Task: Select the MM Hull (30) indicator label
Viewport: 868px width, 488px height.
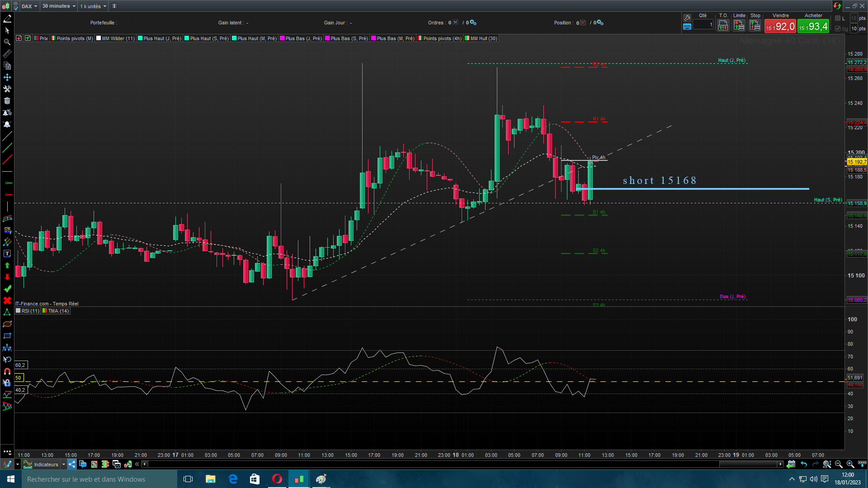Action: pyautogui.click(x=483, y=38)
